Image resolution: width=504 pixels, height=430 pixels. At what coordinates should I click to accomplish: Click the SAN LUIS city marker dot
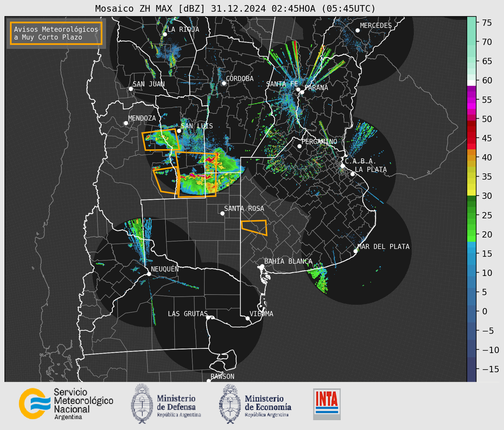point(179,131)
